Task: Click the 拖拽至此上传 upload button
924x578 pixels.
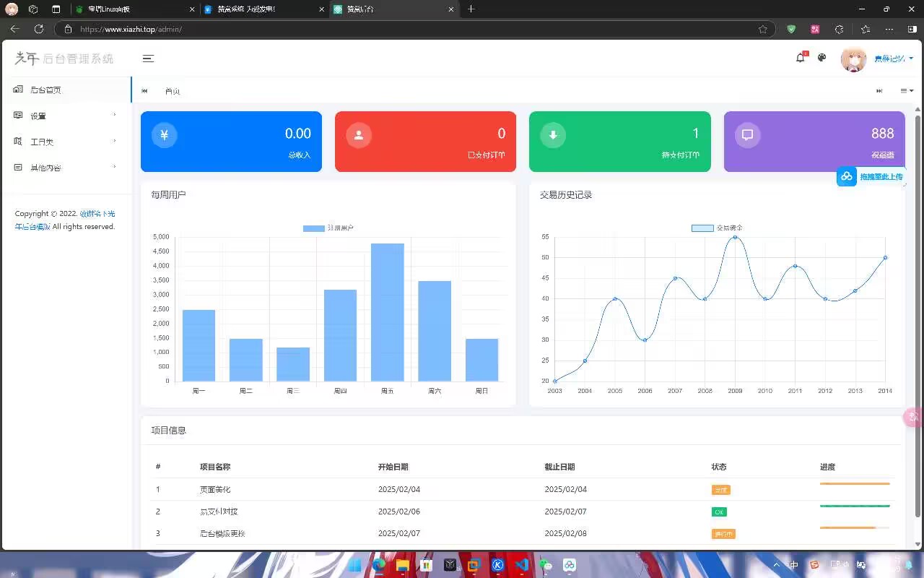Action: coord(871,176)
